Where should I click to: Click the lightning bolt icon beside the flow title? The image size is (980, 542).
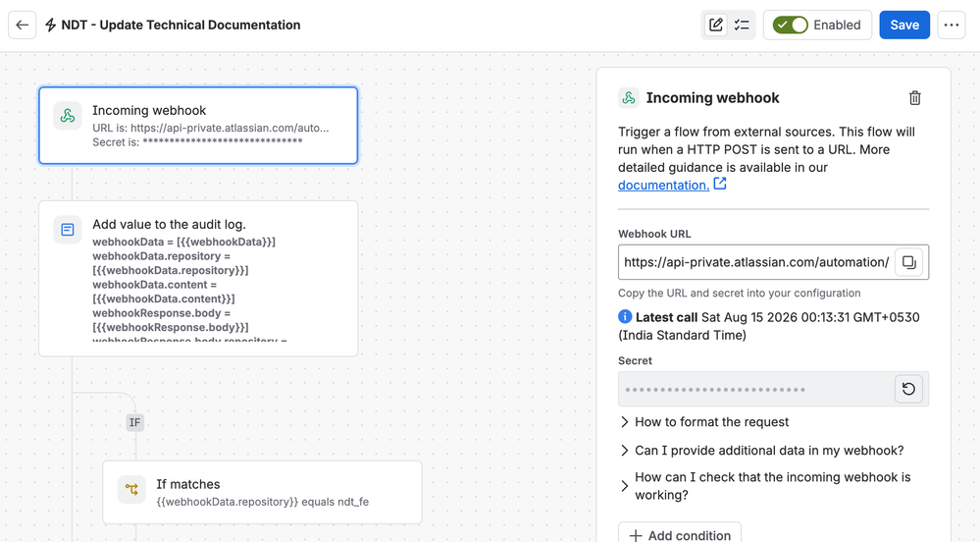(51, 25)
